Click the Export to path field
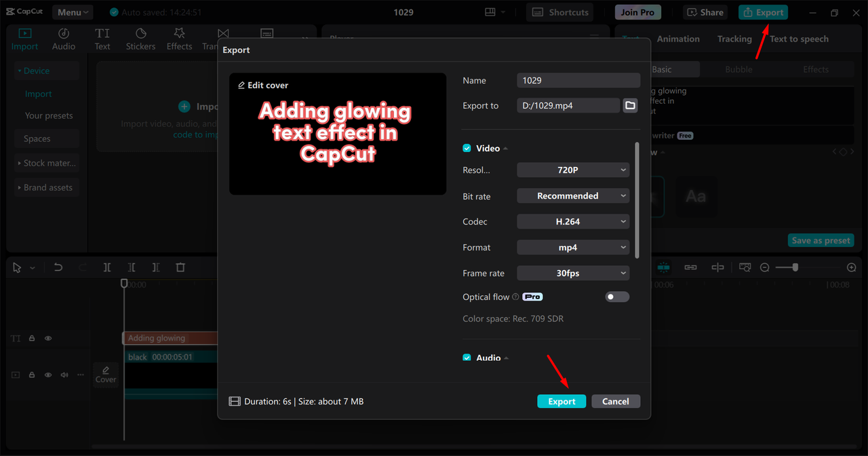 568,105
